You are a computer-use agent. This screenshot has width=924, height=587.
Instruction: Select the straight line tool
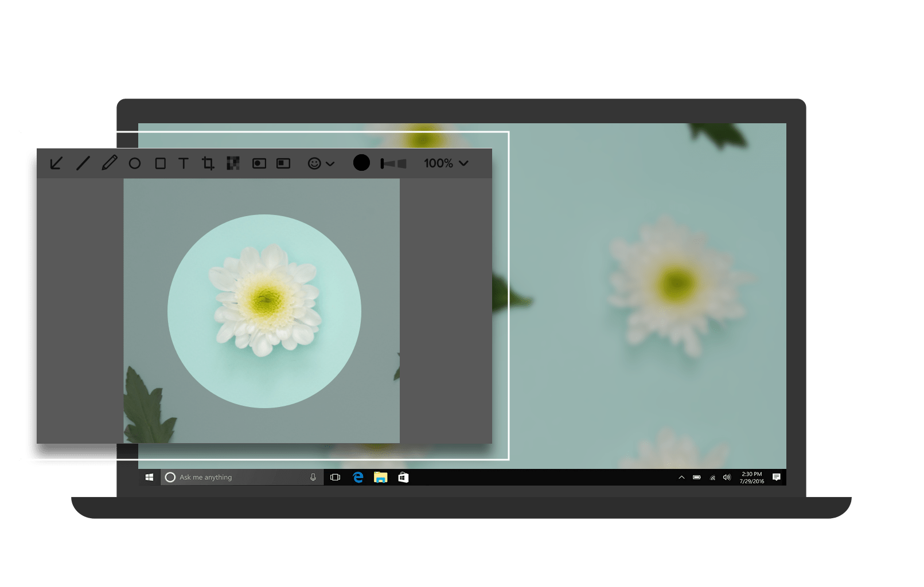click(x=82, y=163)
